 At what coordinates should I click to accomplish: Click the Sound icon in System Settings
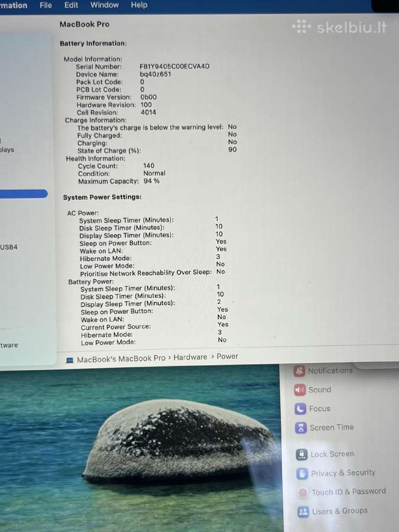coord(300,390)
